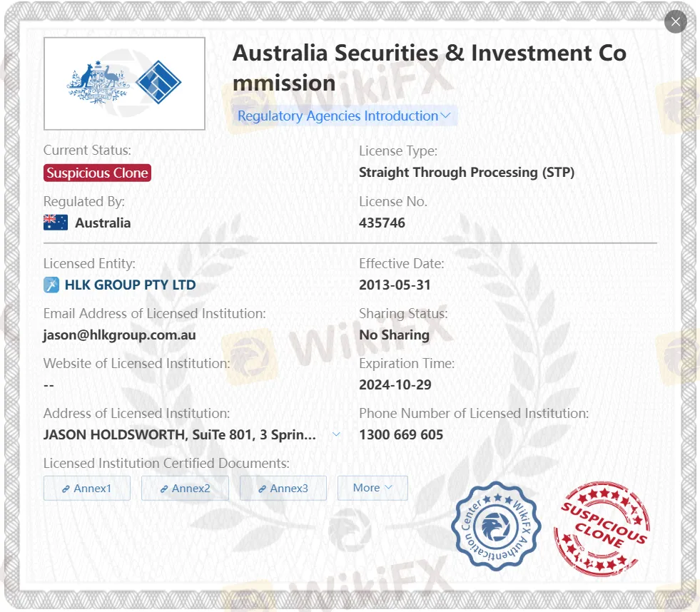Open the Annex3 document
This screenshot has width=700, height=612.
point(283,488)
